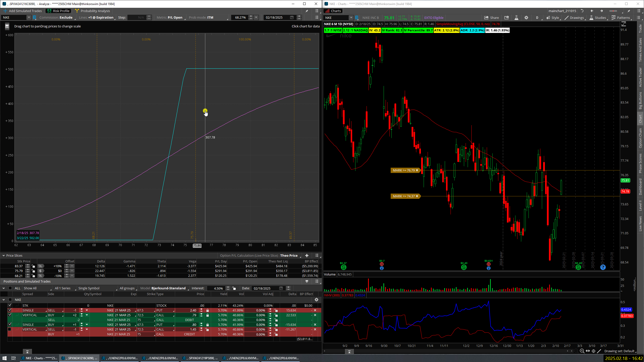The height and width of the screenshot is (362, 644).
Task: Collapse the Price Slices section
Action: [x=4, y=255]
